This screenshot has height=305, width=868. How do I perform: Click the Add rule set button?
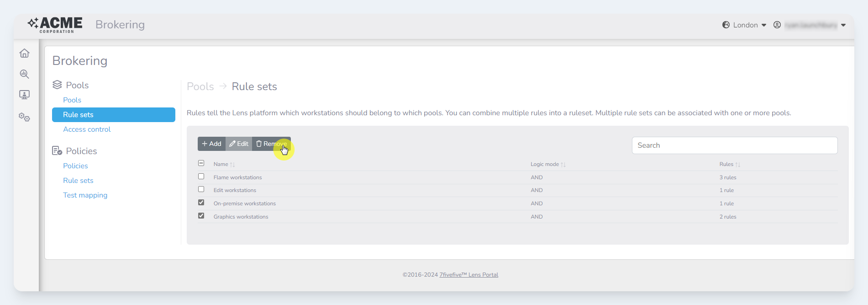tap(211, 144)
